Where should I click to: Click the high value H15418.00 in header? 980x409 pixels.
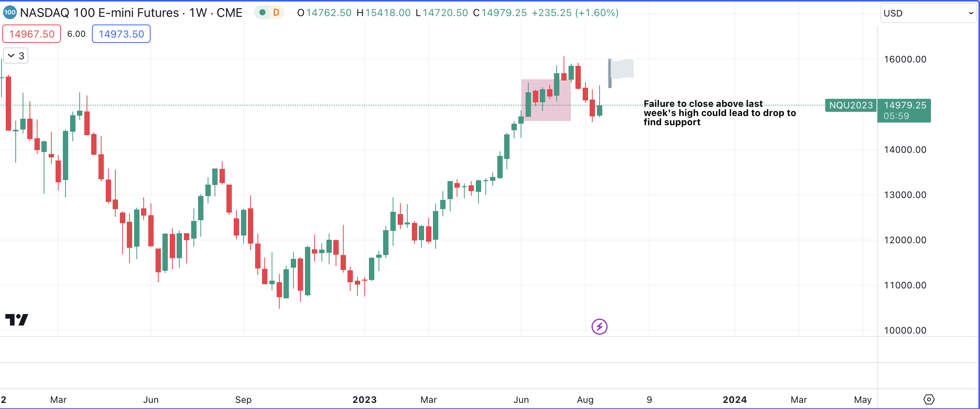pyautogui.click(x=383, y=13)
